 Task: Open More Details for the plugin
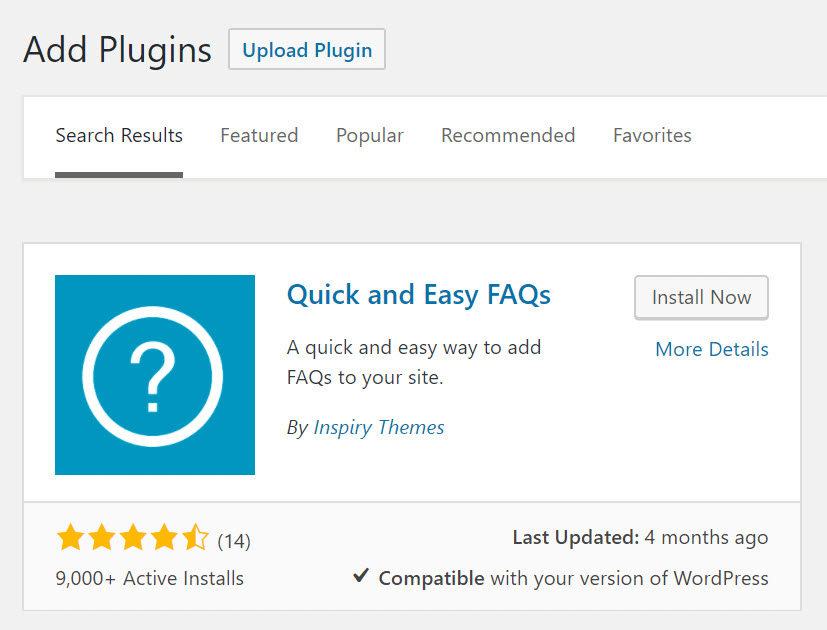click(x=711, y=349)
